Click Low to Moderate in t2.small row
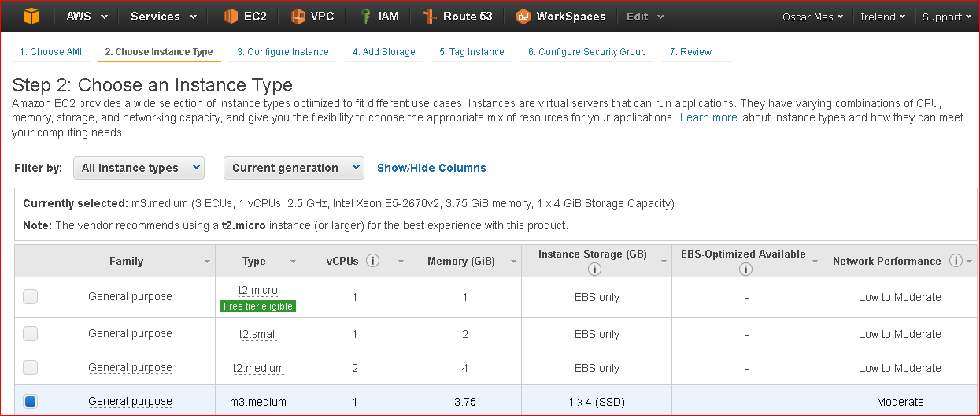Viewport: 980px width, 416px height. pyautogui.click(x=900, y=334)
